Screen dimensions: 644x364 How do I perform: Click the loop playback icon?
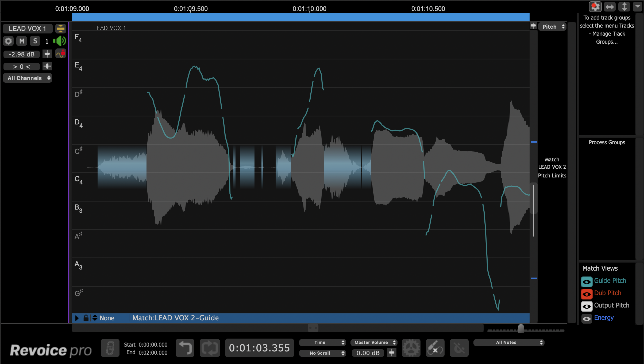[210, 348]
